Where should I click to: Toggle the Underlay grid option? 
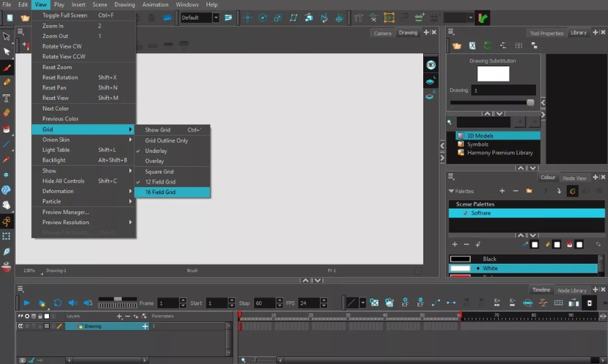pos(156,151)
